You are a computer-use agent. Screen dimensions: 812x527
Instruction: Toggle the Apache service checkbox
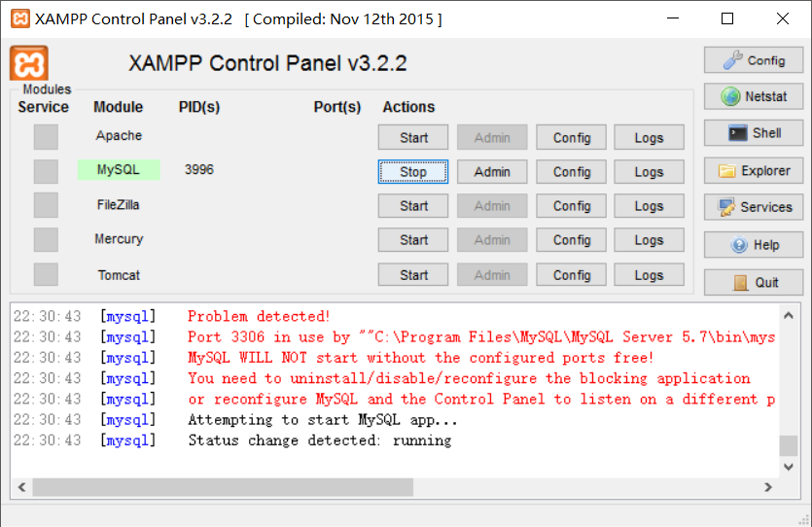[x=46, y=137]
